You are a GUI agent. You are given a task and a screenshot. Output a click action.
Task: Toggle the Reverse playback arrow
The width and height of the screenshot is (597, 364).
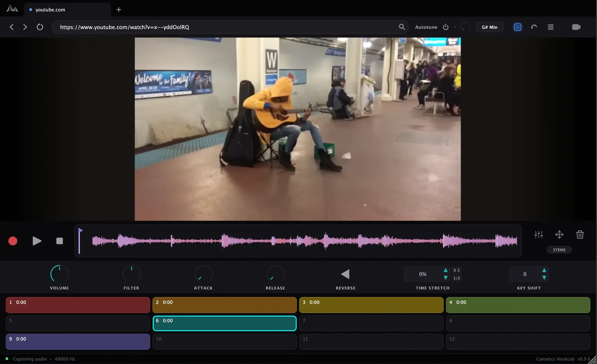click(345, 274)
